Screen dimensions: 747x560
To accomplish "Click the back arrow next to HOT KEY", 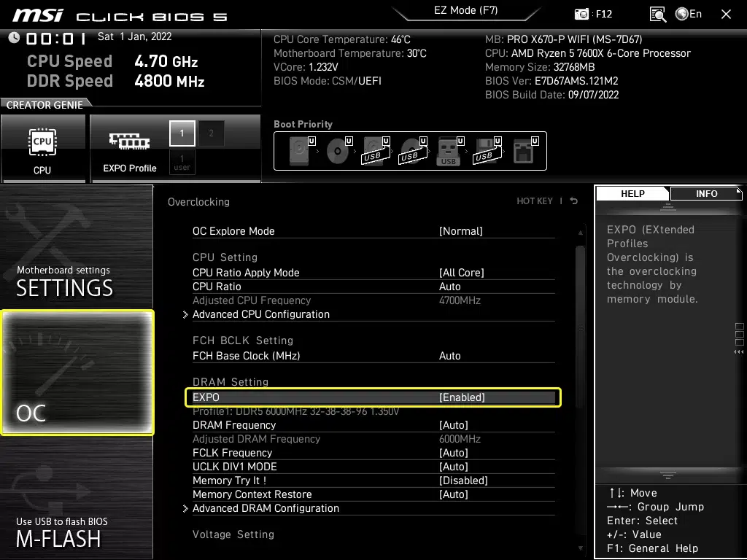I will pyautogui.click(x=574, y=201).
